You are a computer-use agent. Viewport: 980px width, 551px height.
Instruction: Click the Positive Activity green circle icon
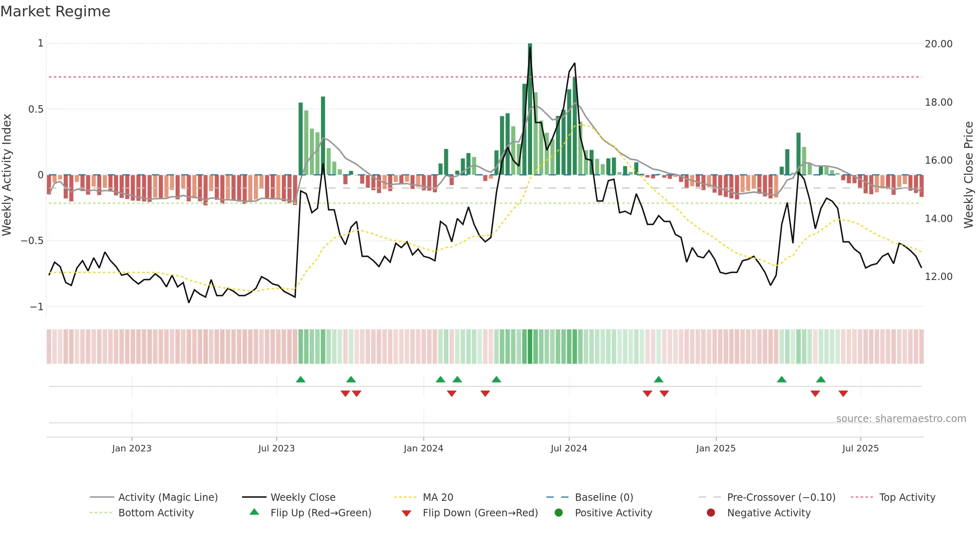[559, 513]
